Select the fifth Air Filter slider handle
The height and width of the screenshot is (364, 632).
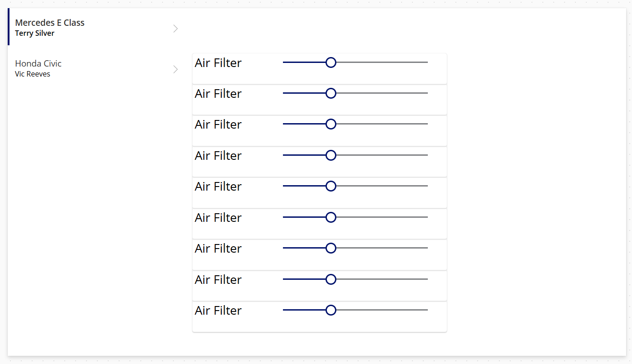point(331,186)
